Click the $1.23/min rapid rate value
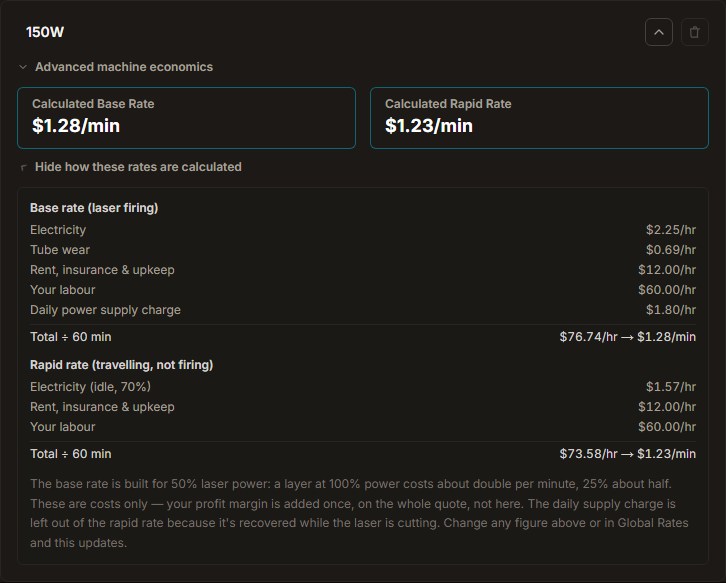The width and height of the screenshot is (726, 583). (x=429, y=126)
